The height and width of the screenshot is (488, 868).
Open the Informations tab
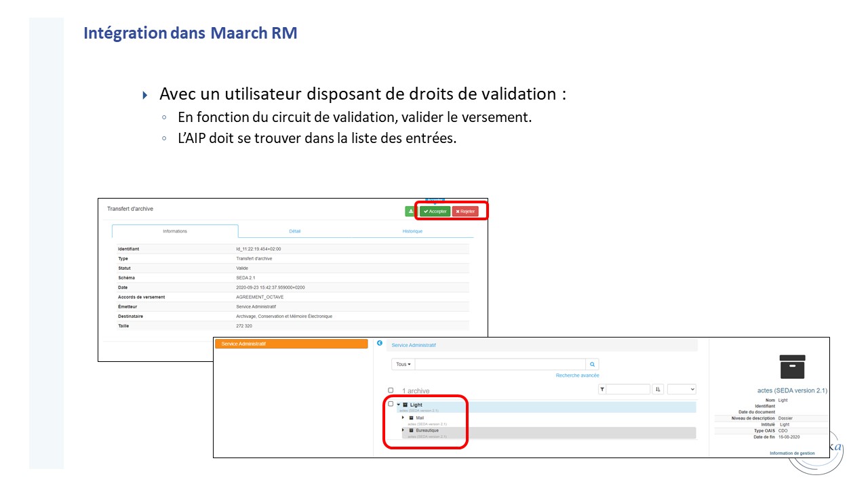[175, 231]
